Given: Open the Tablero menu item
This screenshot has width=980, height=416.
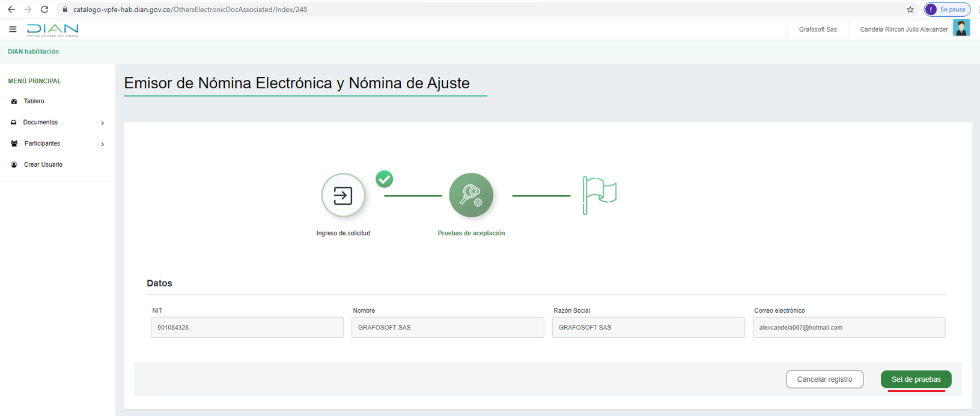Looking at the screenshot, I should coord(34,101).
